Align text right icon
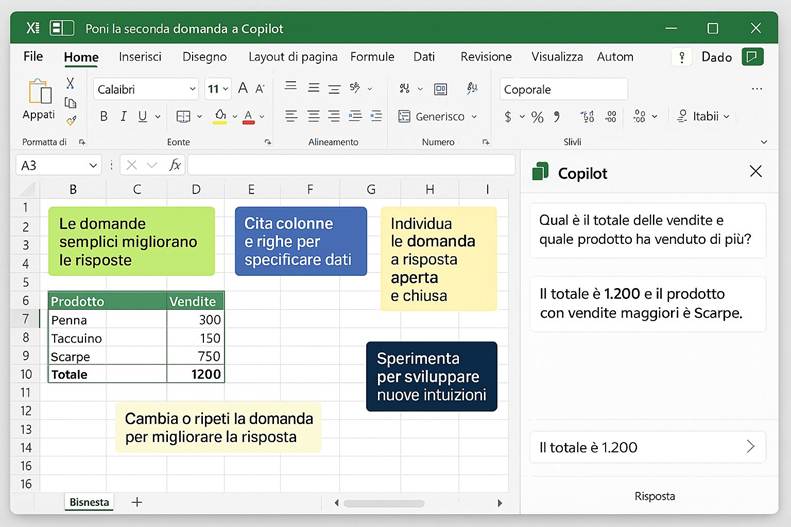This screenshot has height=527, width=791. coord(334,116)
